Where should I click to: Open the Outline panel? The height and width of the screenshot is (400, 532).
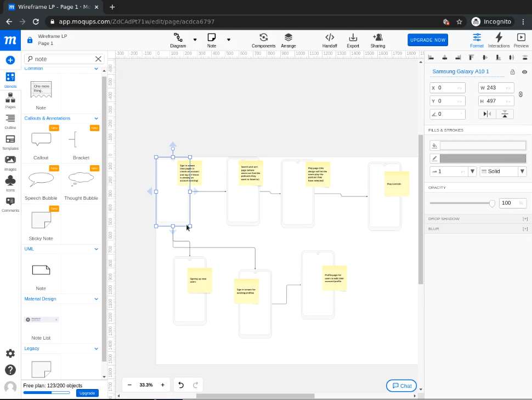[10, 121]
